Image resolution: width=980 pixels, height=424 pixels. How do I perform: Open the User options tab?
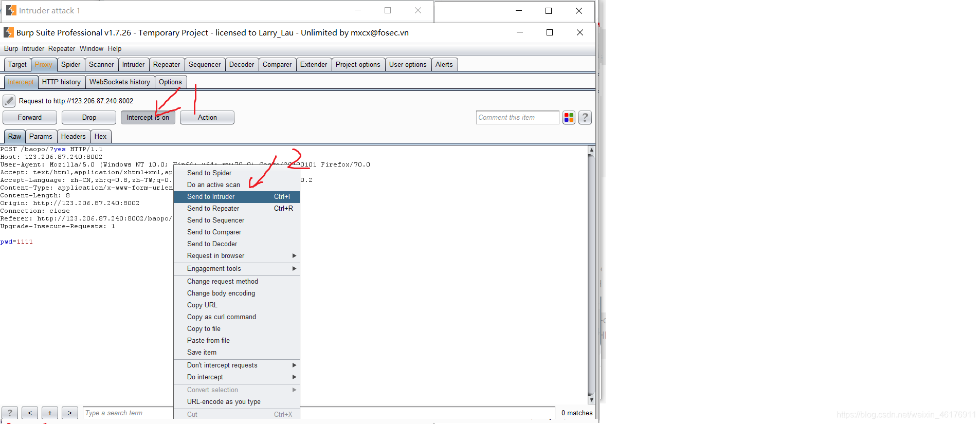tap(408, 64)
